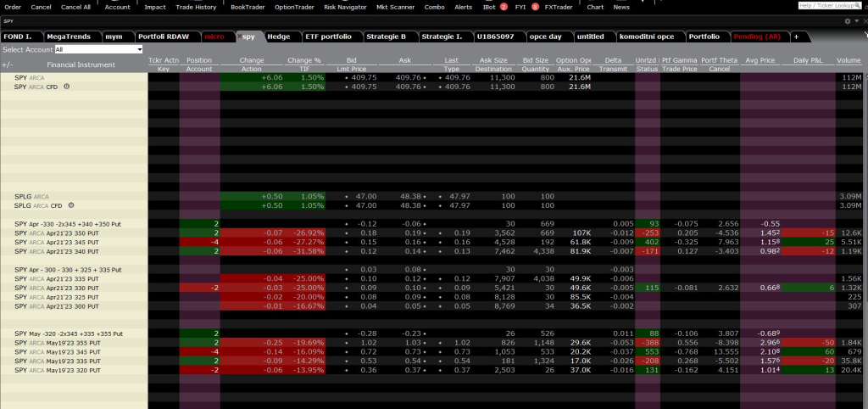Open News from the toolbar
This screenshot has width=868, height=409.
click(x=621, y=7)
